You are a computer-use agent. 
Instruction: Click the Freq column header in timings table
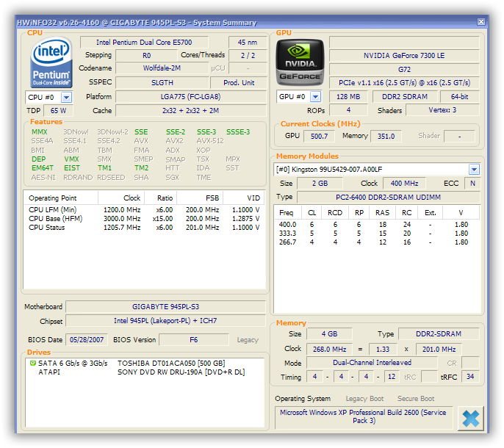point(288,213)
